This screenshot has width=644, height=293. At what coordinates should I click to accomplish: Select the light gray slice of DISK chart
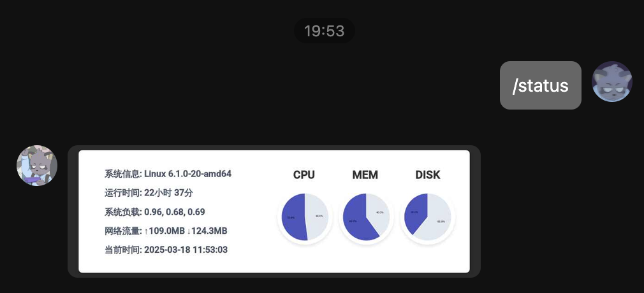pyautogui.click(x=435, y=220)
